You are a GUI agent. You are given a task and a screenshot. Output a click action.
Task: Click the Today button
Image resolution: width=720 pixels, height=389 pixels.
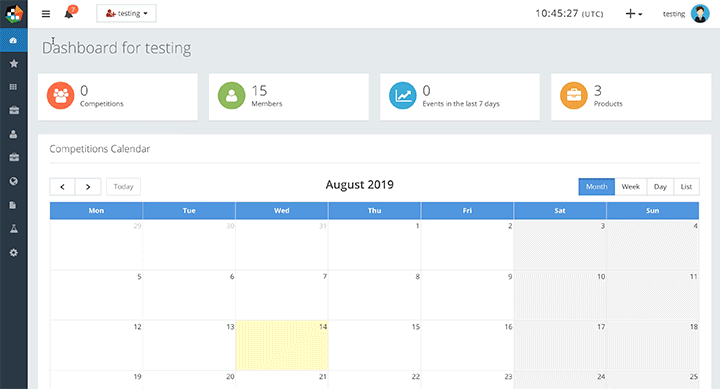pos(124,186)
